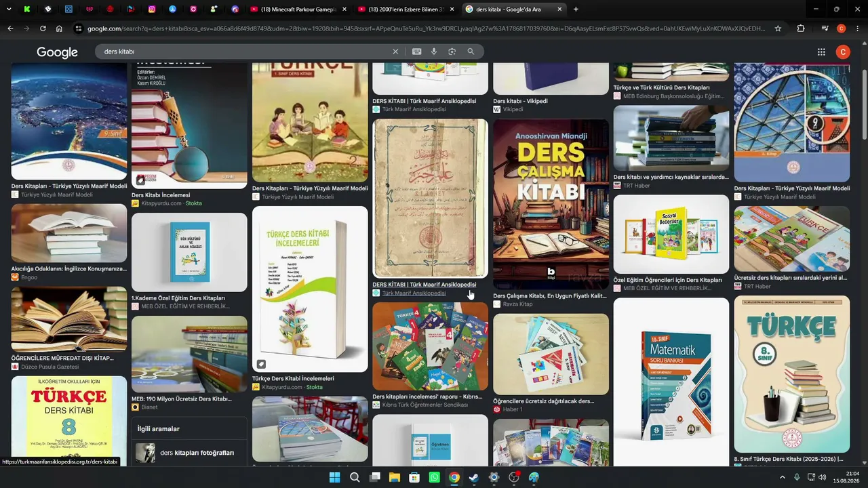Open Task View on the taskbar
Viewport: 868px width, 488px height.
point(374,477)
